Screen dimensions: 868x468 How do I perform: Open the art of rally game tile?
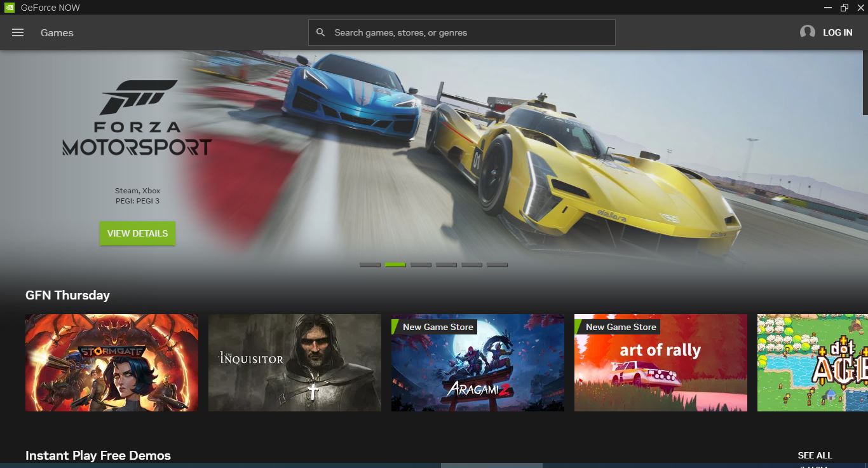[661, 362]
